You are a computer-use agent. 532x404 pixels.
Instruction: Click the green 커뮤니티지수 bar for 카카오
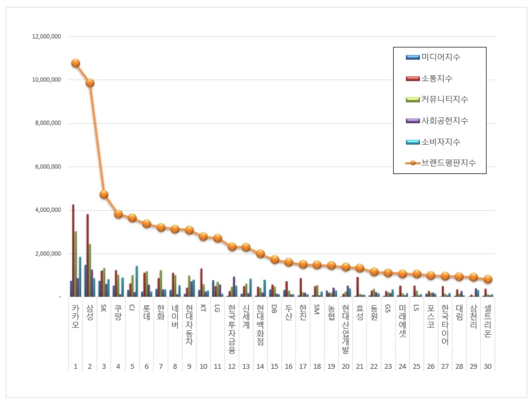tap(75, 264)
